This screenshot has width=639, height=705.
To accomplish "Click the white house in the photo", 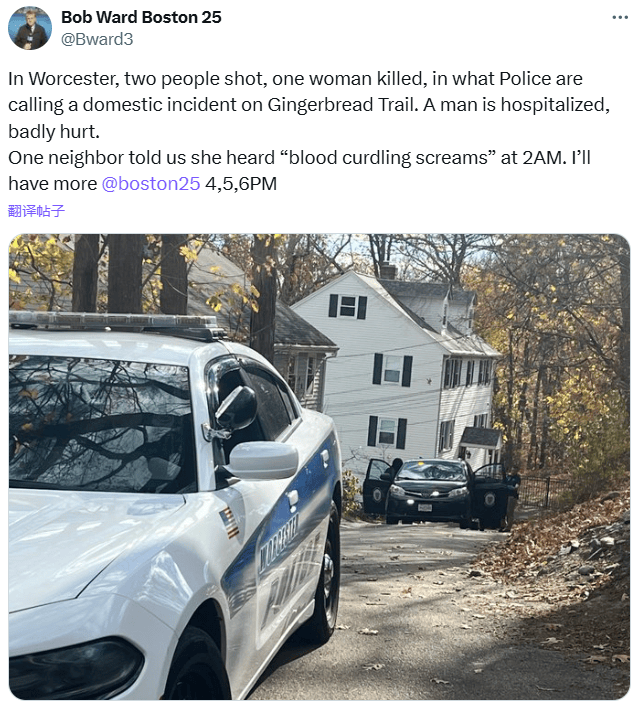I will pyautogui.click(x=396, y=369).
